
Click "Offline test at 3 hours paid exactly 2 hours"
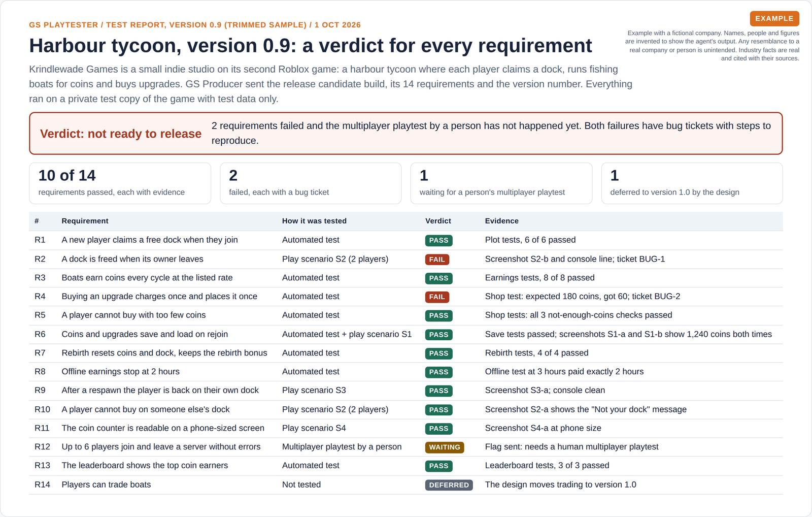tap(564, 371)
